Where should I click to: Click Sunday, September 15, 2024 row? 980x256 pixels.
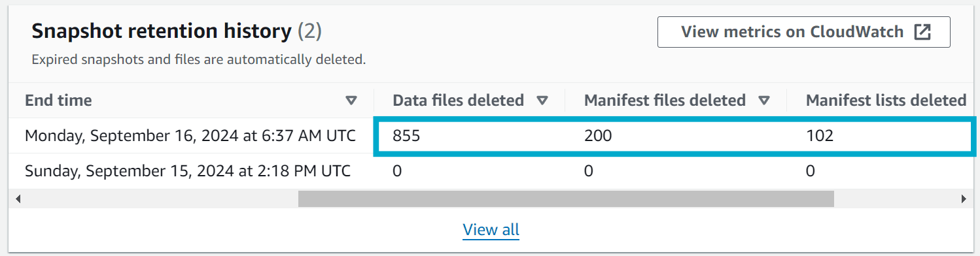tap(489, 171)
